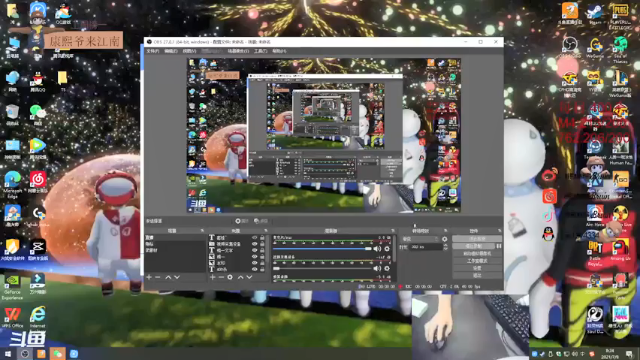
Task: Adjust the first mixer channel volume slider
Action: 322,249
